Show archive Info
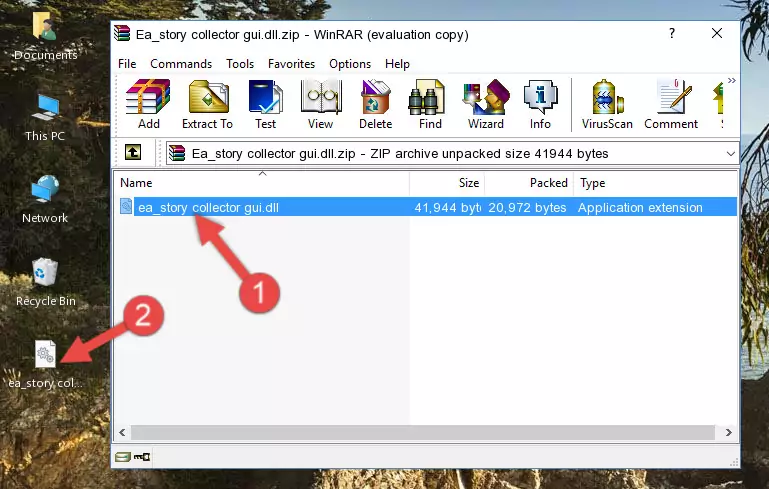The height and width of the screenshot is (489, 769). click(540, 104)
